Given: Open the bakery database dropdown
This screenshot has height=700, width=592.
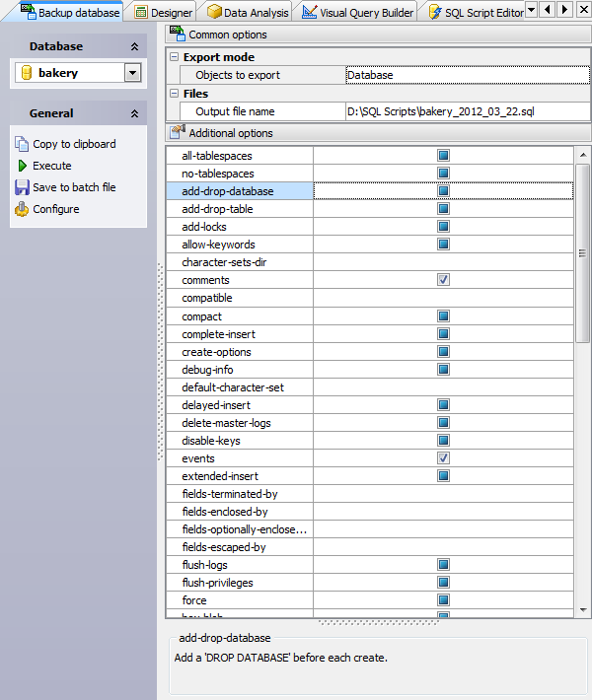Looking at the screenshot, I should pos(132,73).
